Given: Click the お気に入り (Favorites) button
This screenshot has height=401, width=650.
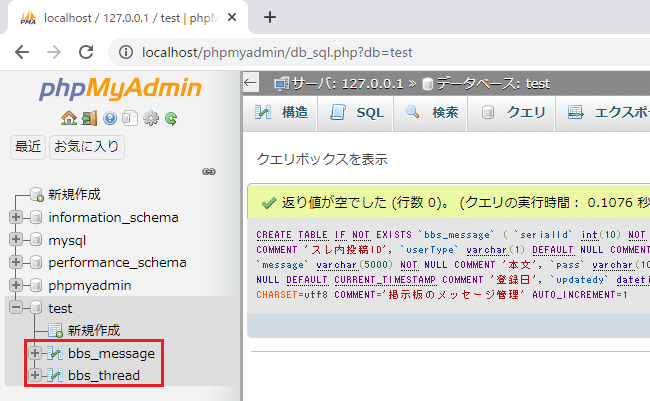Looking at the screenshot, I should tap(87, 147).
